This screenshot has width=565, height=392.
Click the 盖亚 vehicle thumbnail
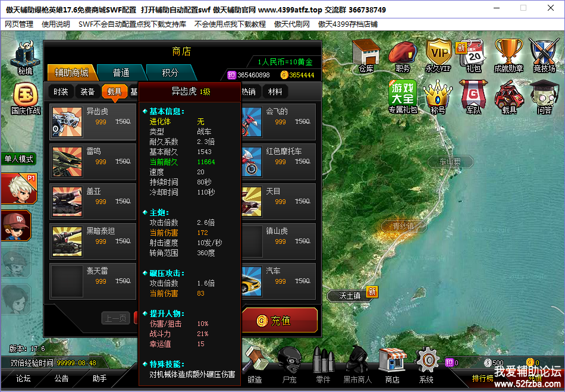click(x=67, y=202)
